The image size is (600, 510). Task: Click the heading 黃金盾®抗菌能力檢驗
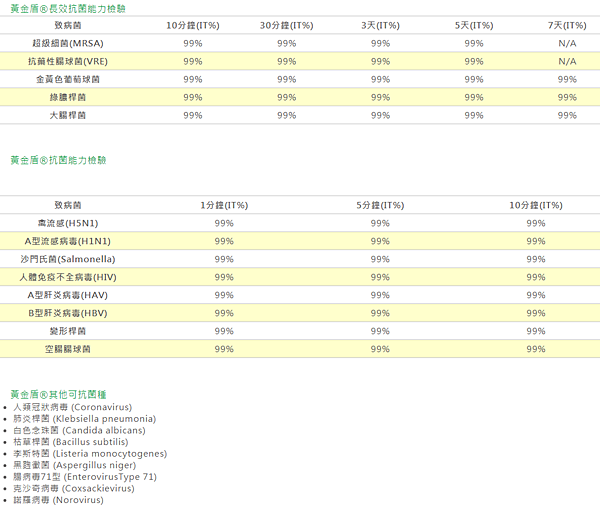[x=58, y=160]
